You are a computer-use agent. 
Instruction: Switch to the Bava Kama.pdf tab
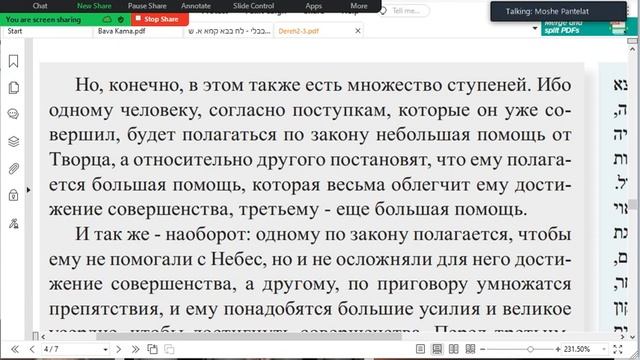(x=138, y=31)
